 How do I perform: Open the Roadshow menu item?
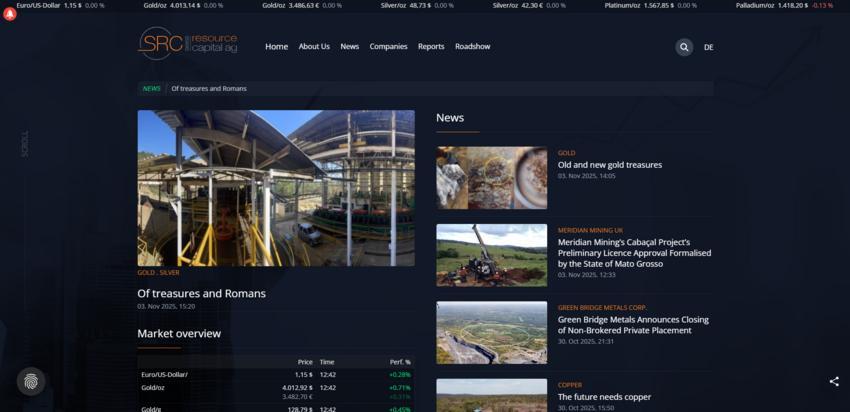point(473,47)
